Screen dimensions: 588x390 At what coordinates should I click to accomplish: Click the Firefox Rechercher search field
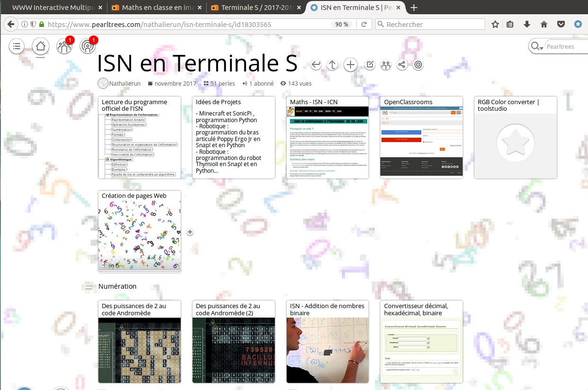[x=434, y=25]
